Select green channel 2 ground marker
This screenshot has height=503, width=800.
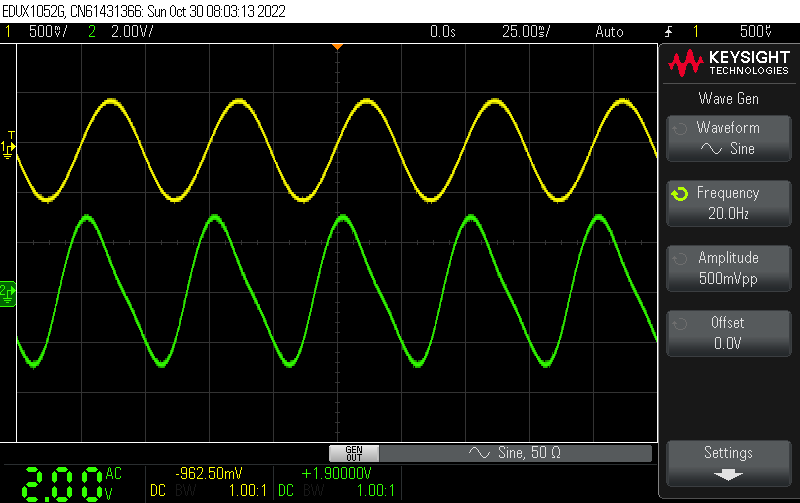(8, 291)
